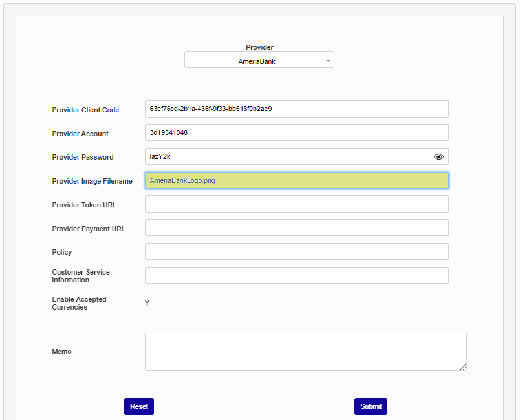Click the empty Provider Token URL field
This screenshot has height=420, width=520.
[296, 204]
